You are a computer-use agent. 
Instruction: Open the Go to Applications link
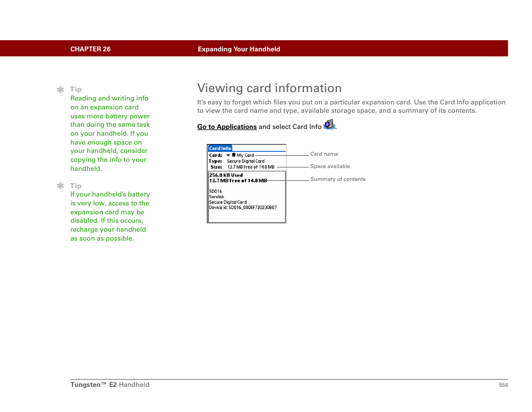point(227,127)
